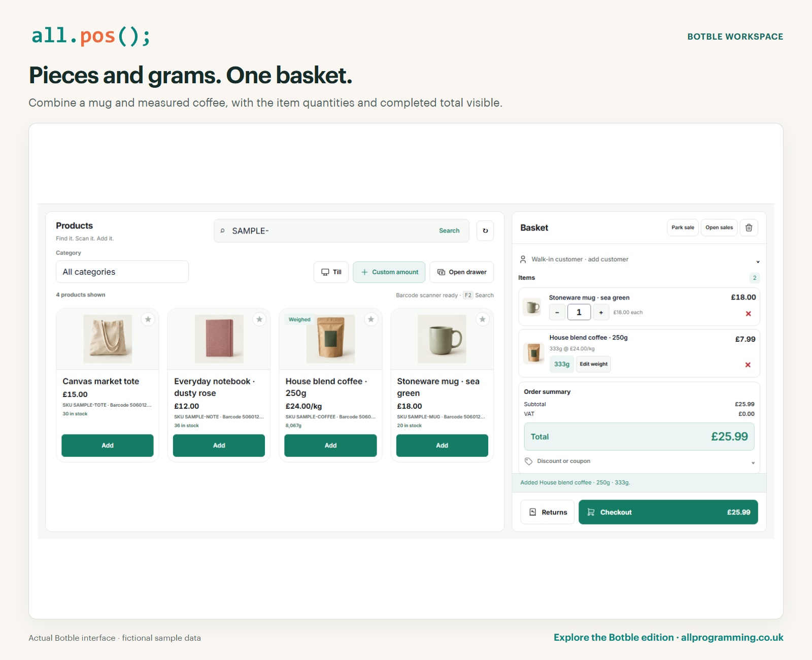This screenshot has height=660, width=812.
Task: Click the Stoneware mug product image
Action: coord(442,339)
